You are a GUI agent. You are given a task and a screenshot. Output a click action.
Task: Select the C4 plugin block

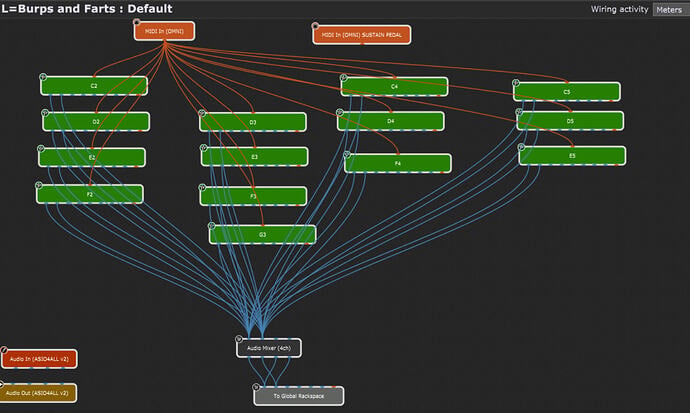tap(395, 87)
